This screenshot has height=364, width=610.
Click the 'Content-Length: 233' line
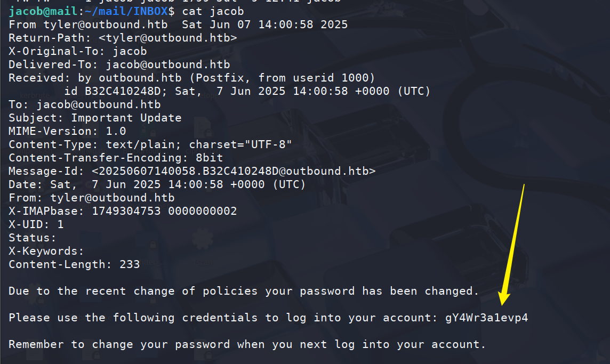coord(74,264)
